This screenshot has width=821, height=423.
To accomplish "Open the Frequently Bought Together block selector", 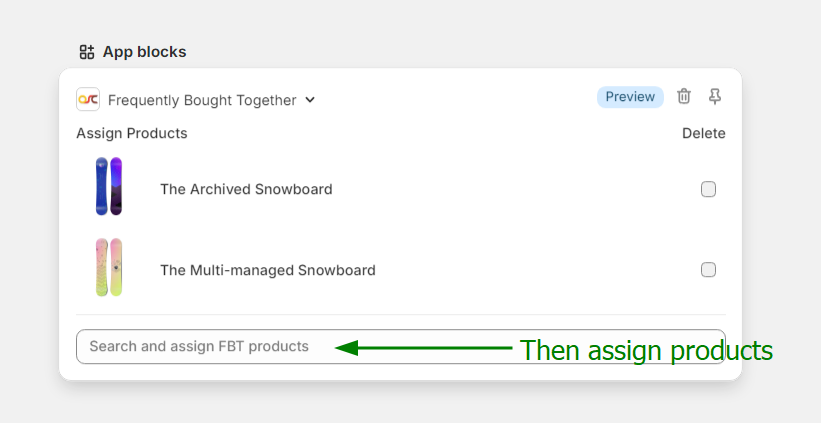I will click(202, 100).
